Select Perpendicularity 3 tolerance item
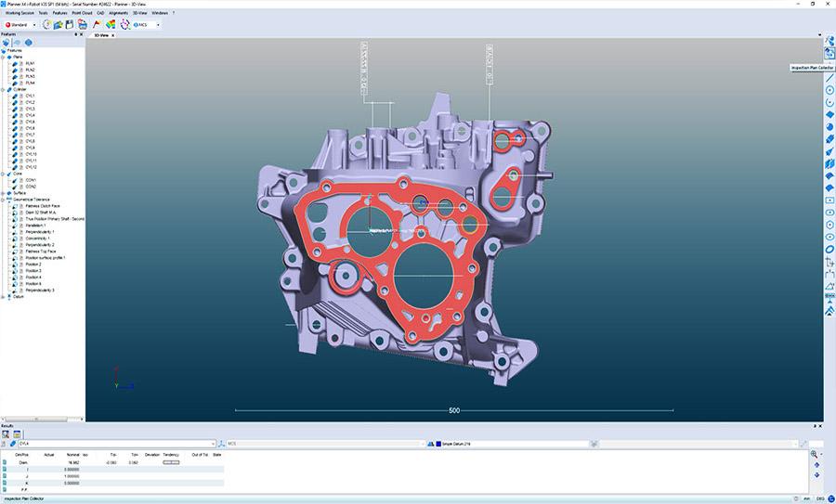 point(40,291)
